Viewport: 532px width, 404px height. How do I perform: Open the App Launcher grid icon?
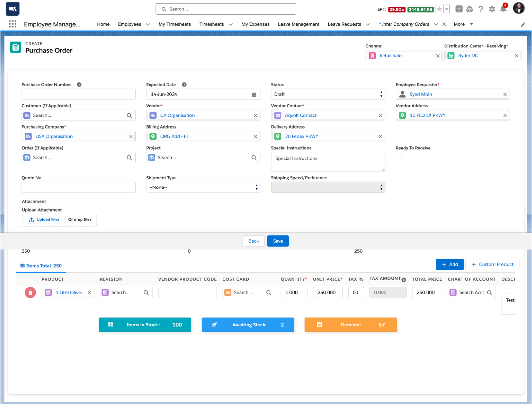pos(12,24)
